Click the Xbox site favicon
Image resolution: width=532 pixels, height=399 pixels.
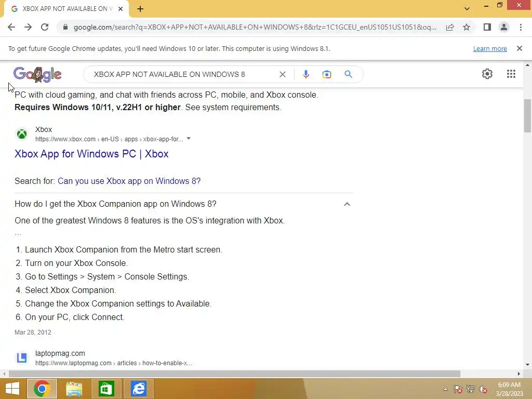[22, 134]
